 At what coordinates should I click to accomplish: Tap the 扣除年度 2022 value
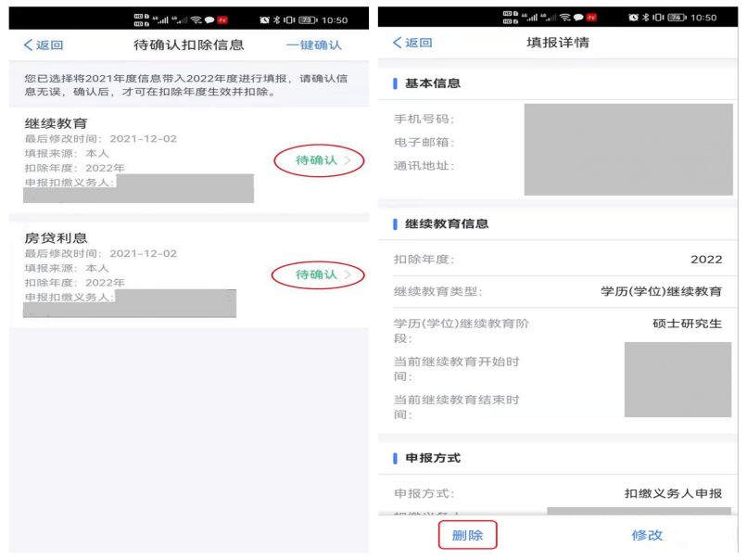tap(706, 260)
